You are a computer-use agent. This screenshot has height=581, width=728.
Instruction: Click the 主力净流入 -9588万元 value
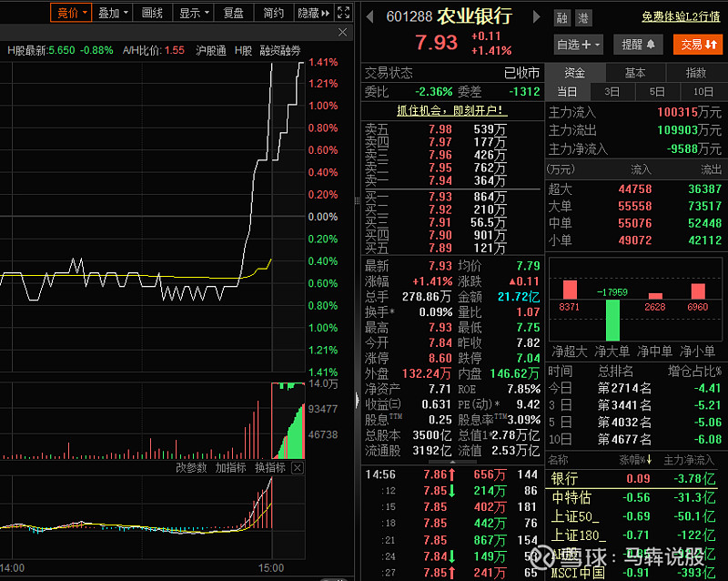(693, 149)
